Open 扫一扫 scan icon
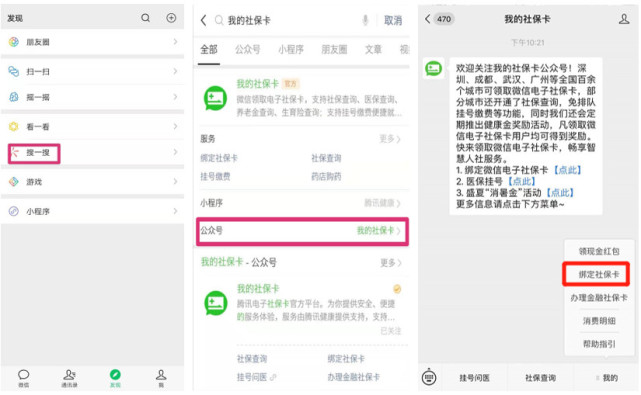 point(14,71)
